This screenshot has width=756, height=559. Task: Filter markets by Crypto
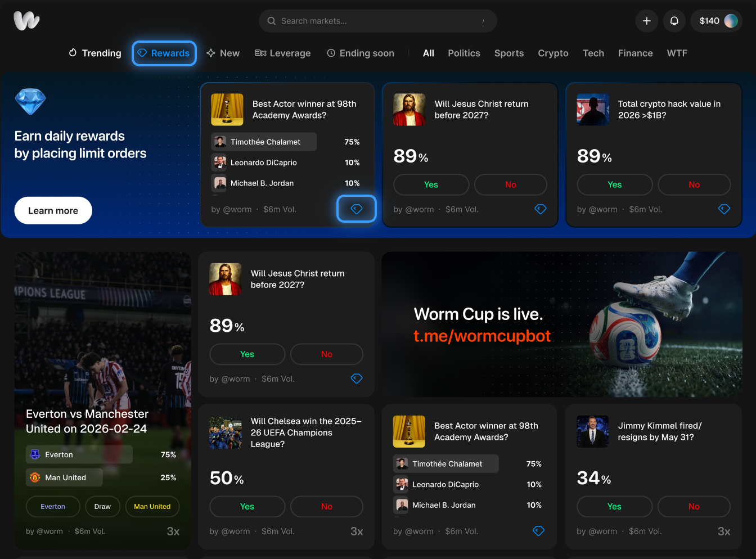coord(553,53)
